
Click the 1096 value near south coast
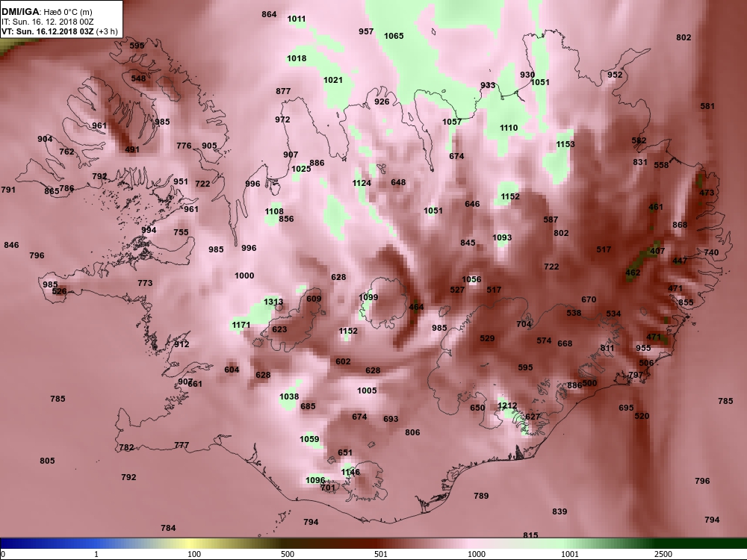315,480
